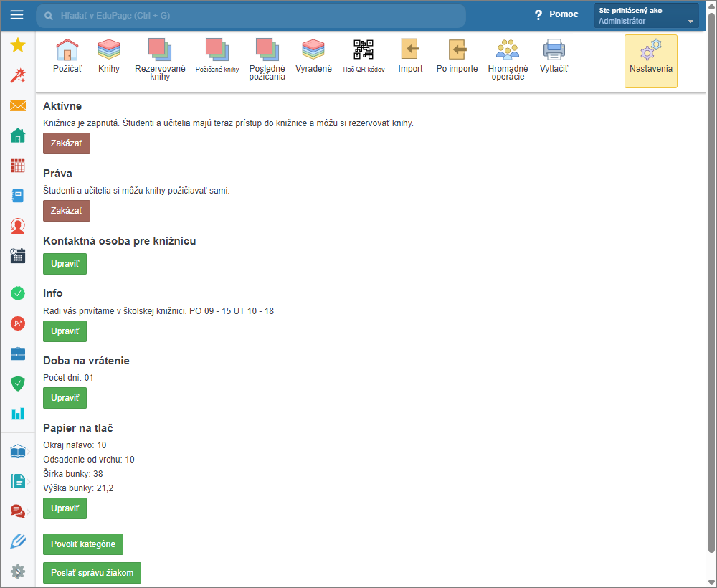This screenshot has width=717, height=588.
Task: Open the envelope messages sidebar icon
Action: (18, 105)
